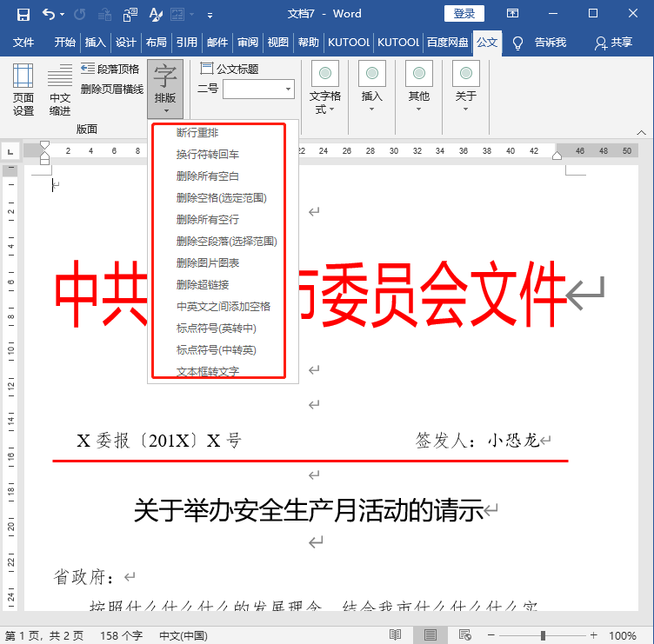
Task: Switch to the 帮助 tab
Action: (x=308, y=42)
